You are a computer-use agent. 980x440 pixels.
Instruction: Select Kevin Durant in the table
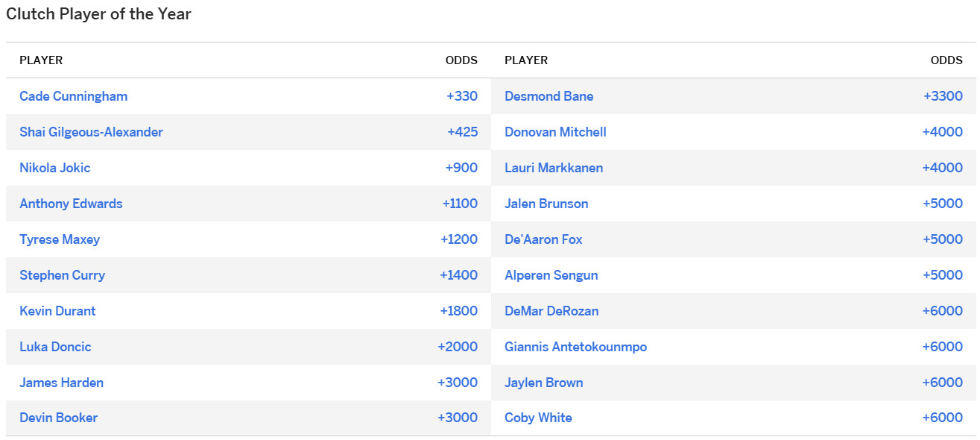(x=57, y=311)
